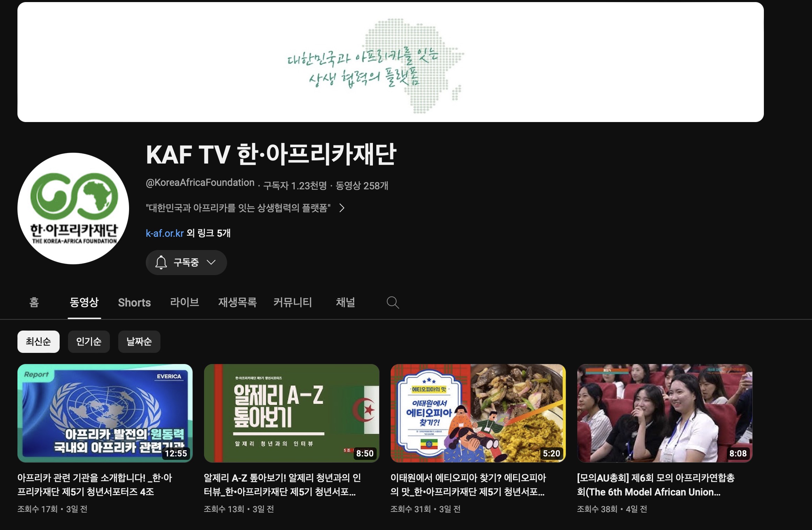The width and height of the screenshot is (812, 530).
Task: Open the 모의AU총회 video title link
Action: click(x=656, y=485)
